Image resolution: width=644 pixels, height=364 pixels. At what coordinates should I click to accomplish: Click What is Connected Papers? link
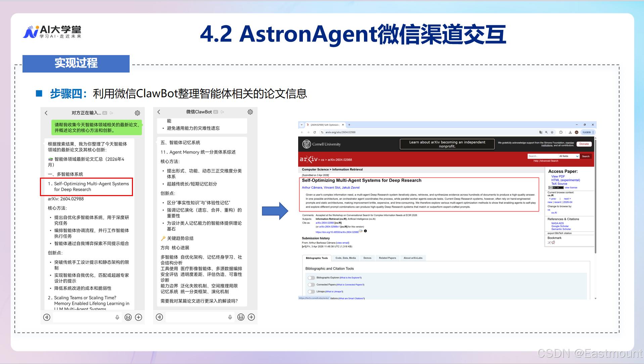click(x=350, y=285)
